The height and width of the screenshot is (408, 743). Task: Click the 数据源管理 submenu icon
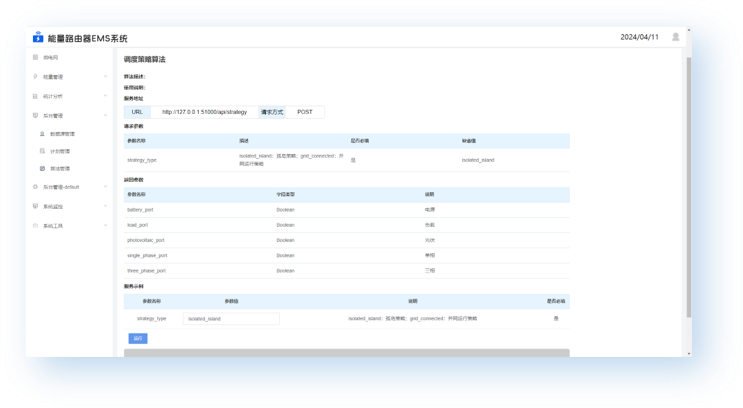41,133
